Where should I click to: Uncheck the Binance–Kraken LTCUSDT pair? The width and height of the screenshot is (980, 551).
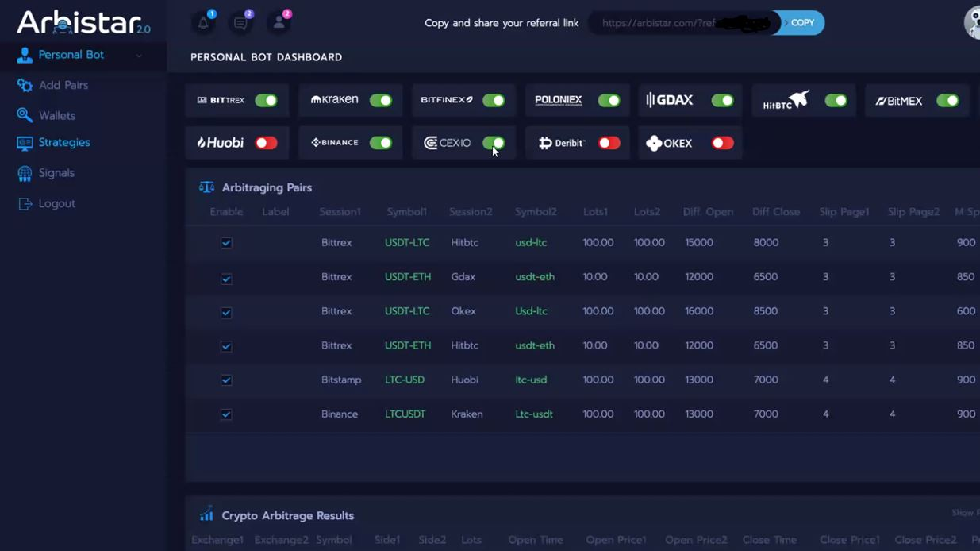coord(226,414)
